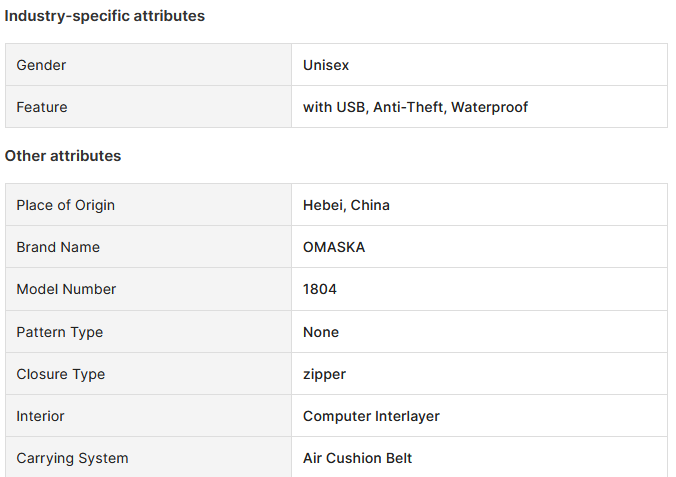Click the zipper closure value
This screenshot has width=676, height=477.
coord(324,374)
